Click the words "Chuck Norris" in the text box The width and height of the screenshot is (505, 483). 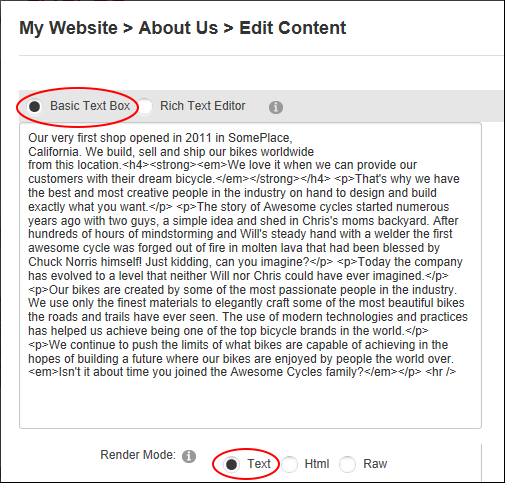click(x=63, y=262)
